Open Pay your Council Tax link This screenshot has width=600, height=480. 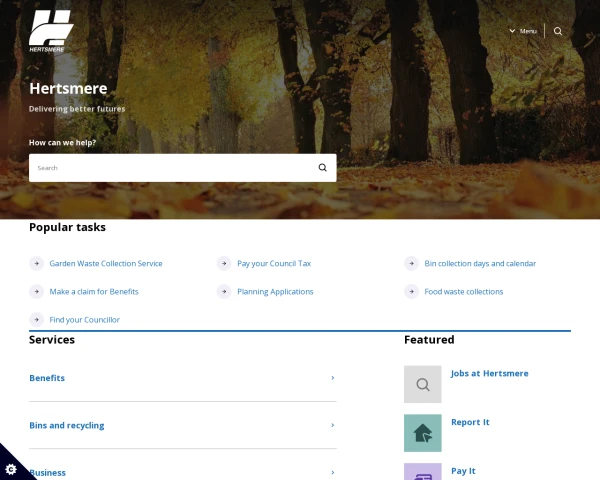pyautogui.click(x=274, y=263)
